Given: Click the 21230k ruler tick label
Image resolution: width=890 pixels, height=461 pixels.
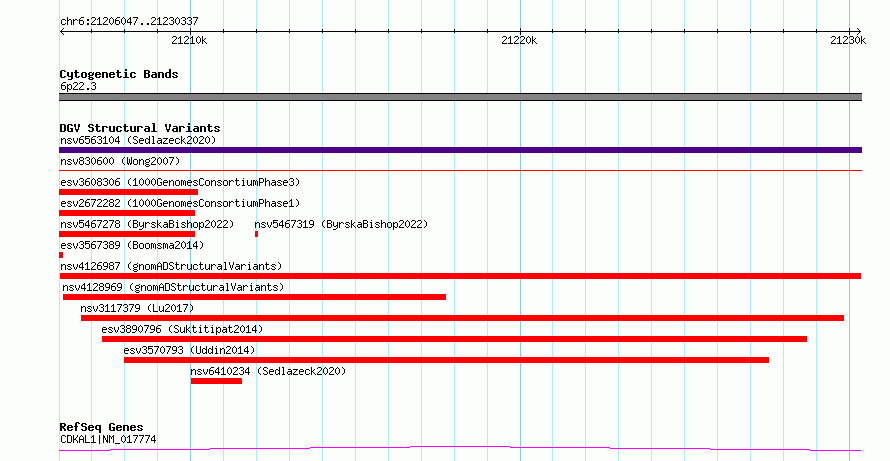Looking at the screenshot, I should 848,40.
